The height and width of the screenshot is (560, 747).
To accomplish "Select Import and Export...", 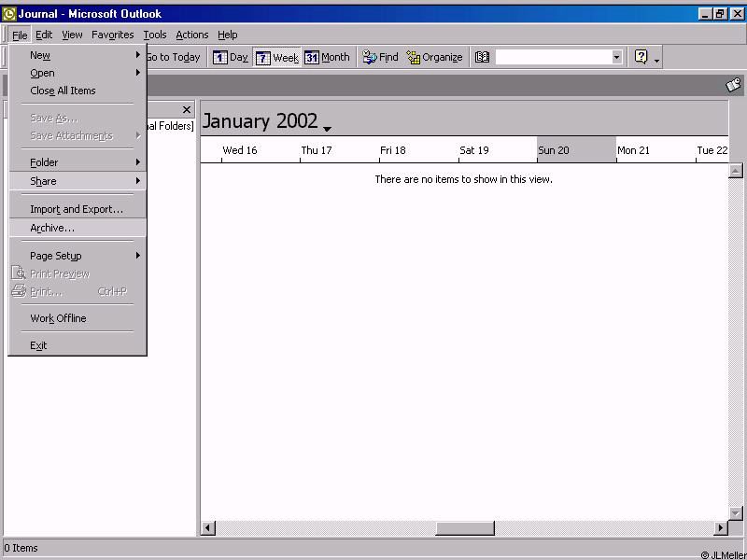I will pyautogui.click(x=78, y=209).
